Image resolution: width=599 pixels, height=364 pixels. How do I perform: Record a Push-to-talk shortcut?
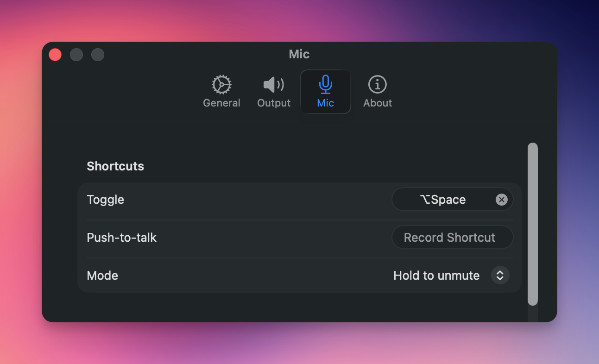452,238
